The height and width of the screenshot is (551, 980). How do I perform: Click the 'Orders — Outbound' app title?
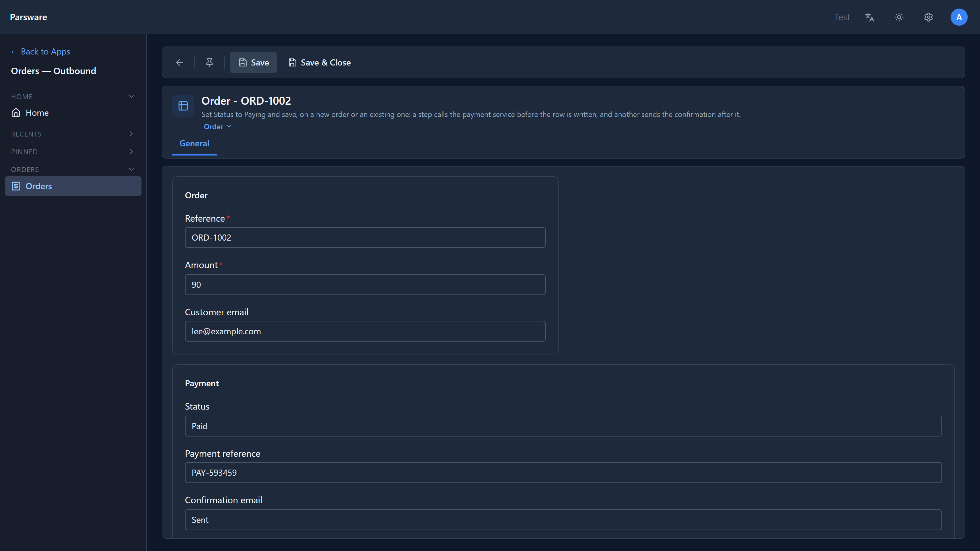click(x=53, y=71)
